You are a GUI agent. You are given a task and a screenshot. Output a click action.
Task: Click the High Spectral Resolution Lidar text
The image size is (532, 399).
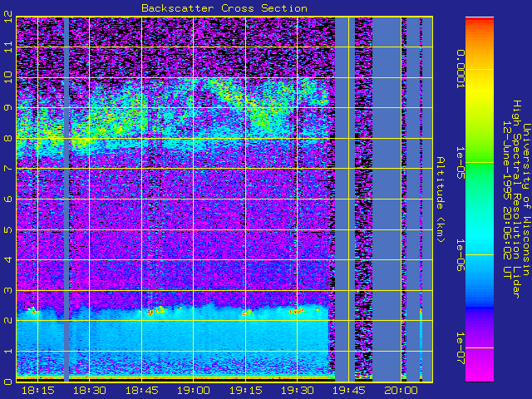516,199
